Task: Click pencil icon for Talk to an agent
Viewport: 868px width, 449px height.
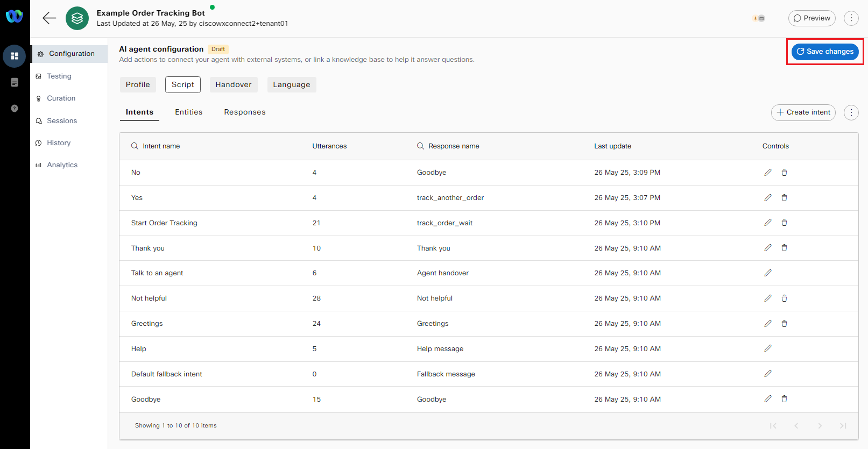Action: [768, 273]
